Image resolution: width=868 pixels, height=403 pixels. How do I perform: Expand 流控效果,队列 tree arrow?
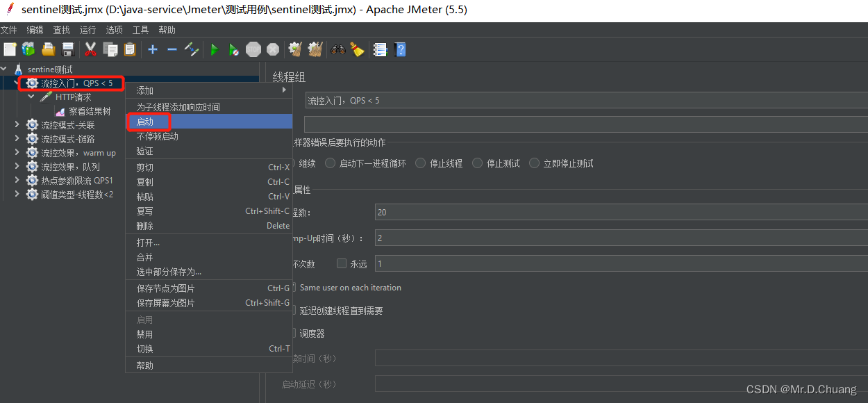[18, 167]
